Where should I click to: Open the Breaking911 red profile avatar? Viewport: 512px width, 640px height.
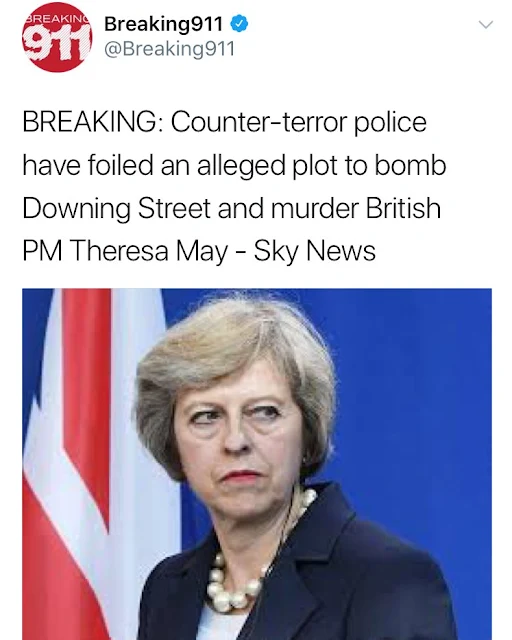57,37
